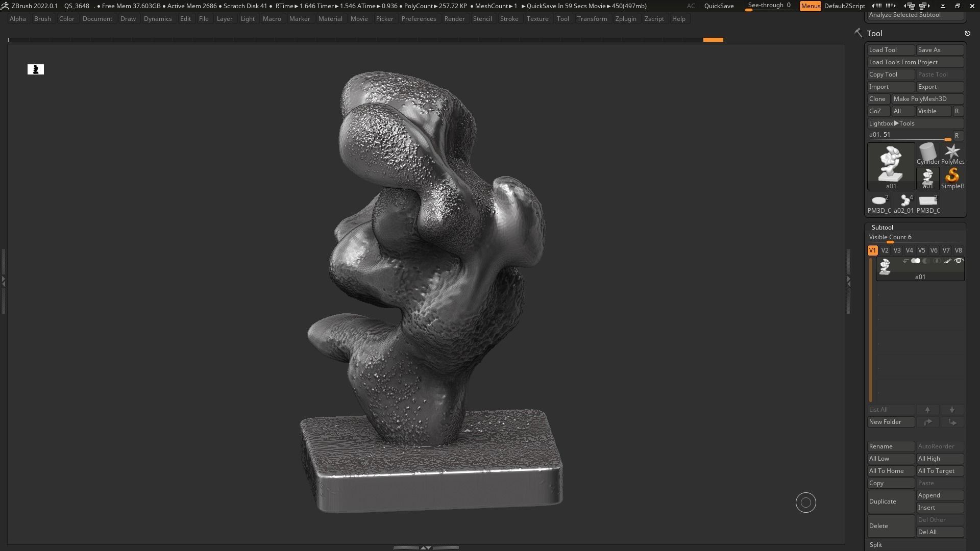Open the Brush menu

pos(42,19)
